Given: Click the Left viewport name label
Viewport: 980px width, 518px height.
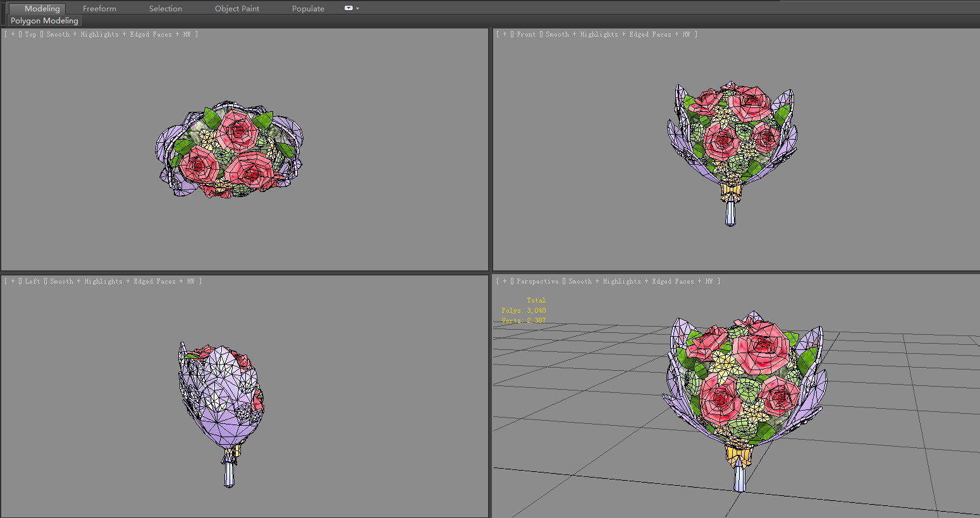Looking at the screenshot, I should 33,281.
